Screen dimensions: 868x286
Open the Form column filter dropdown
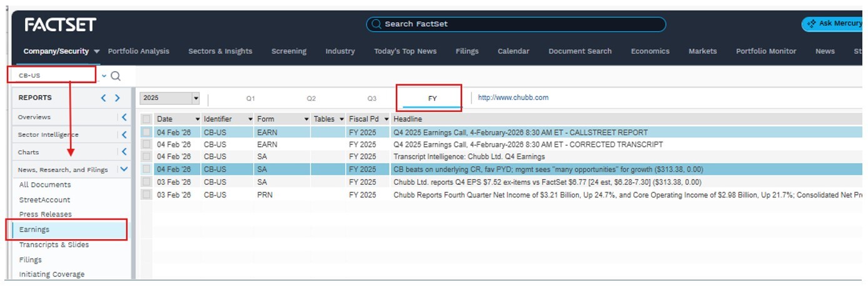[306, 119]
